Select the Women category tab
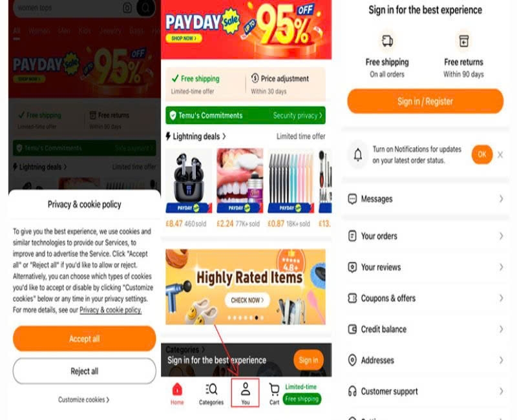517x420 pixels. tap(39, 31)
